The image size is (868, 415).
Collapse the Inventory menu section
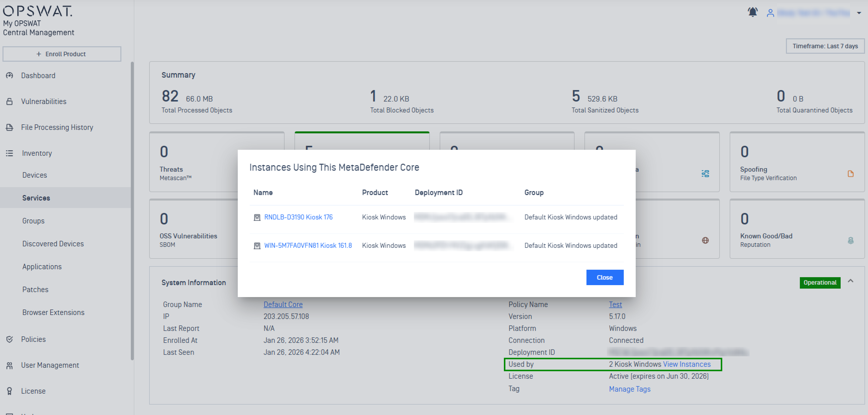click(x=37, y=153)
